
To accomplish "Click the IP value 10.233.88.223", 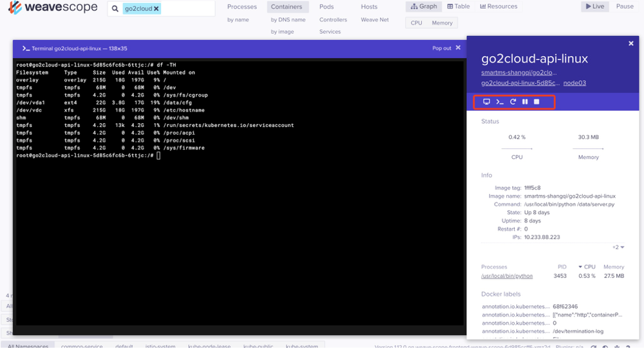I will tap(542, 237).
